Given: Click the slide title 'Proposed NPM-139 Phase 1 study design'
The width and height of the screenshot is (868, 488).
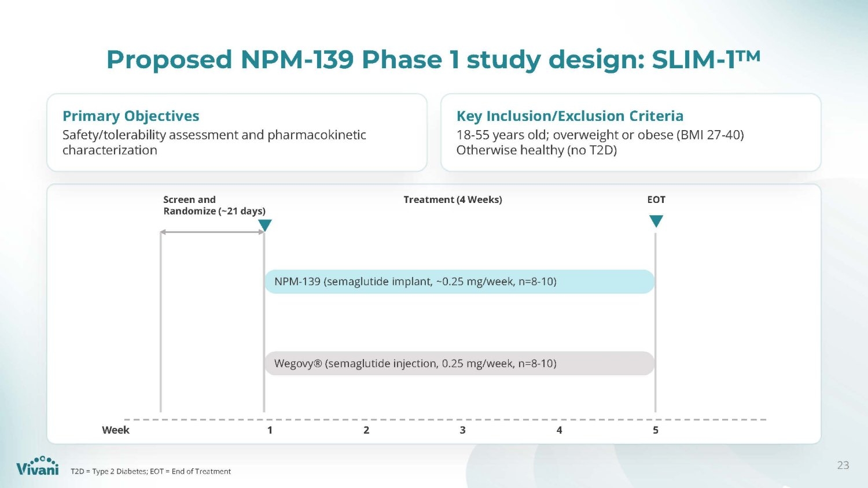Looking at the screenshot, I should coord(433,60).
